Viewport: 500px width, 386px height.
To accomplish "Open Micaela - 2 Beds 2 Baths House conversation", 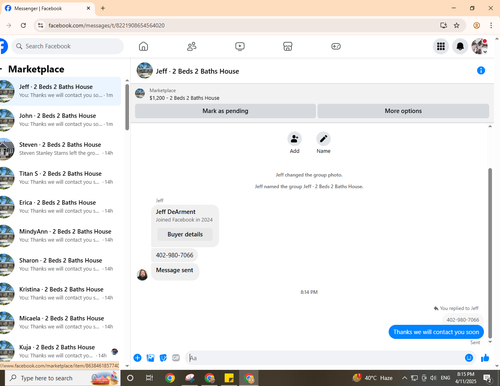I will (x=60, y=323).
